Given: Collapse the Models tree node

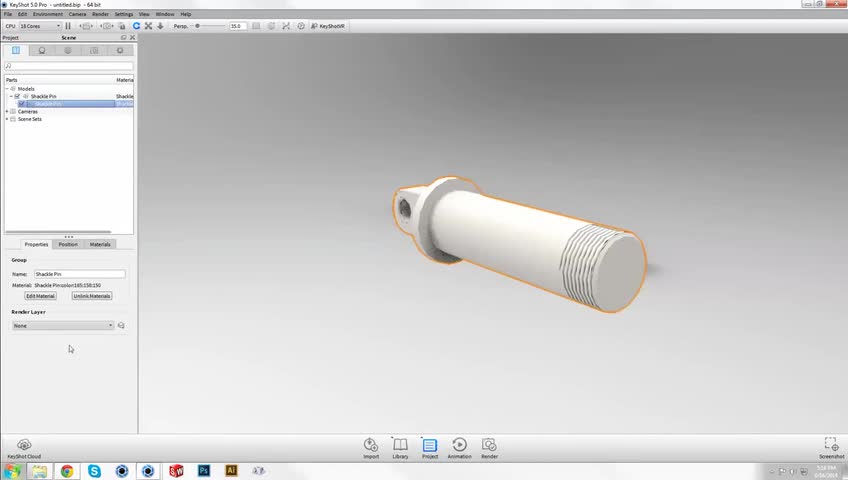Looking at the screenshot, I should pyautogui.click(x=7, y=89).
